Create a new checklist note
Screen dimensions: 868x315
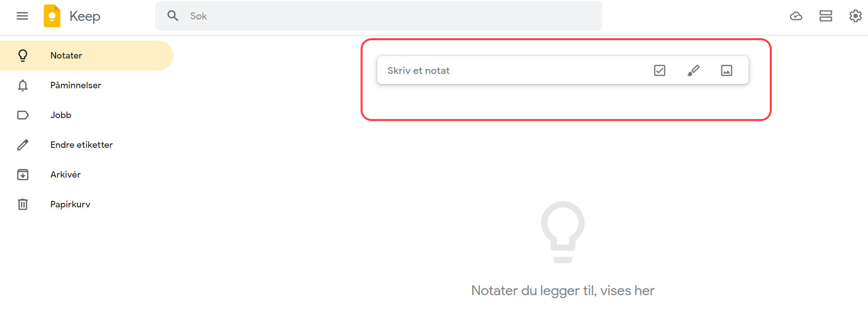click(x=660, y=70)
